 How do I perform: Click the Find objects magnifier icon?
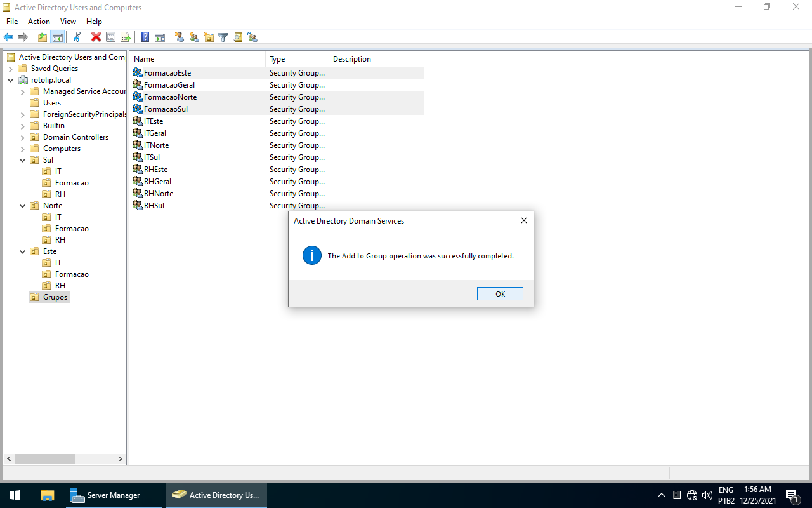click(x=238, y=37)
